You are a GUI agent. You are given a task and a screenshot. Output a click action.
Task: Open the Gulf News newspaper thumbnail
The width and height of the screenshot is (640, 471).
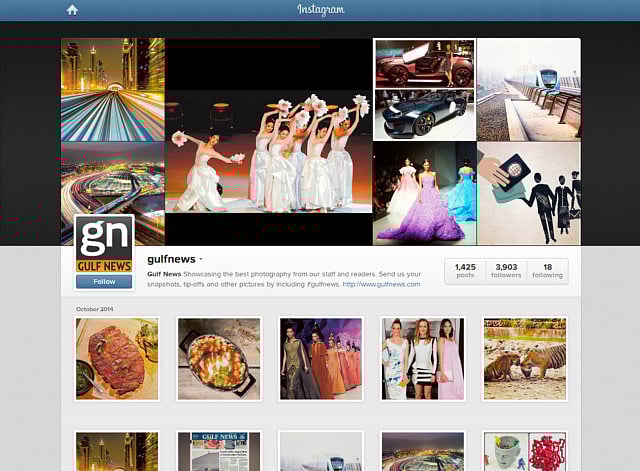[219, 452]
